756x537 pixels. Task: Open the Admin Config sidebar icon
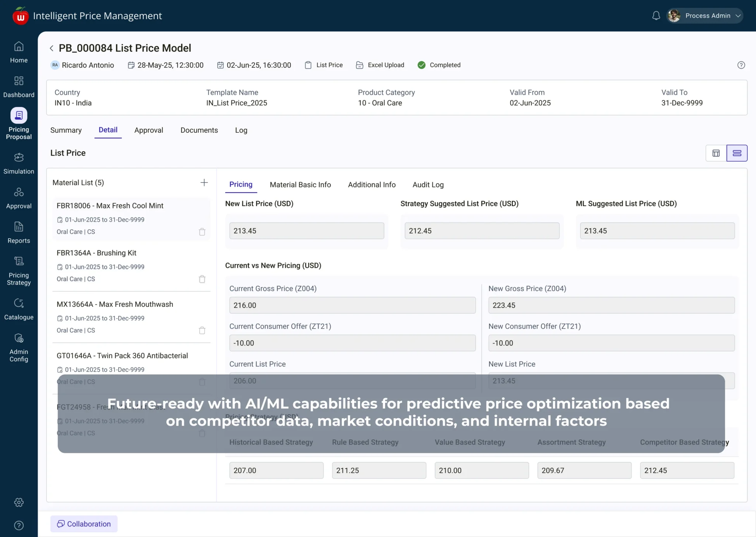coord(19,338)
